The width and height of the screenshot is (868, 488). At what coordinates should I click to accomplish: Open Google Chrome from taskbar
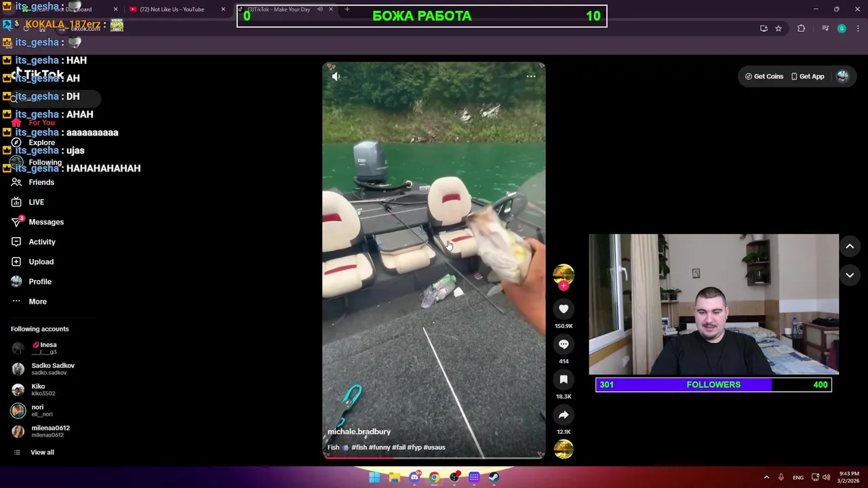tap(434, 477)
